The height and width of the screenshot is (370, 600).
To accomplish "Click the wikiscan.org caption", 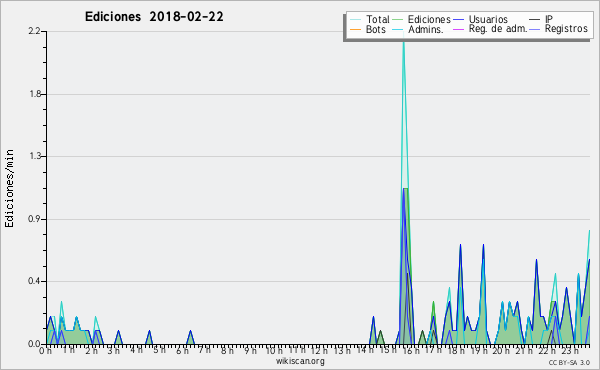I will tap(300, 361).
